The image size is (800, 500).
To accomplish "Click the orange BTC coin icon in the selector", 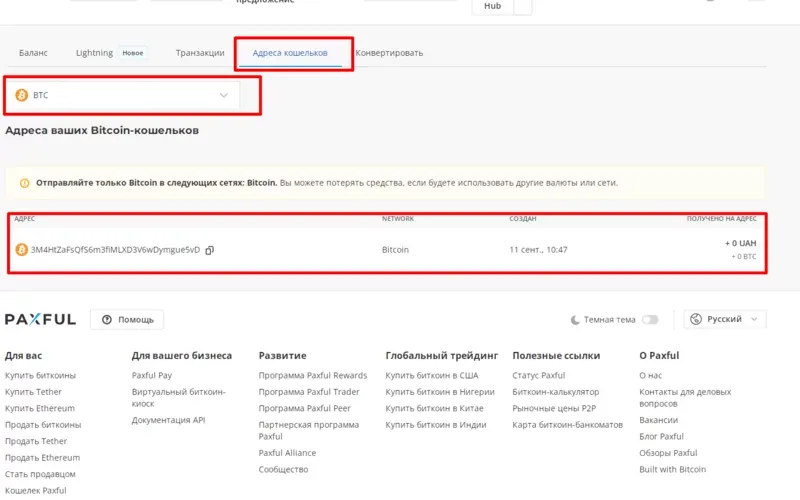I will coord(21,95).
